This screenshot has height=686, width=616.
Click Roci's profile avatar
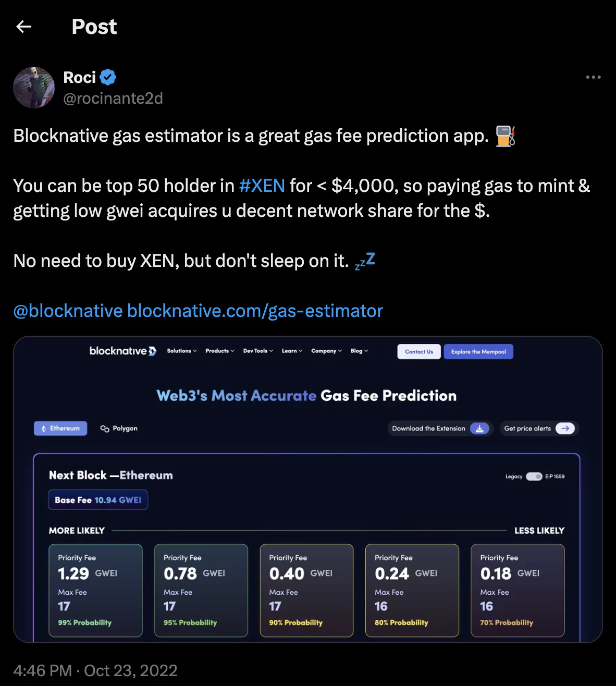(x=34, y=88)
